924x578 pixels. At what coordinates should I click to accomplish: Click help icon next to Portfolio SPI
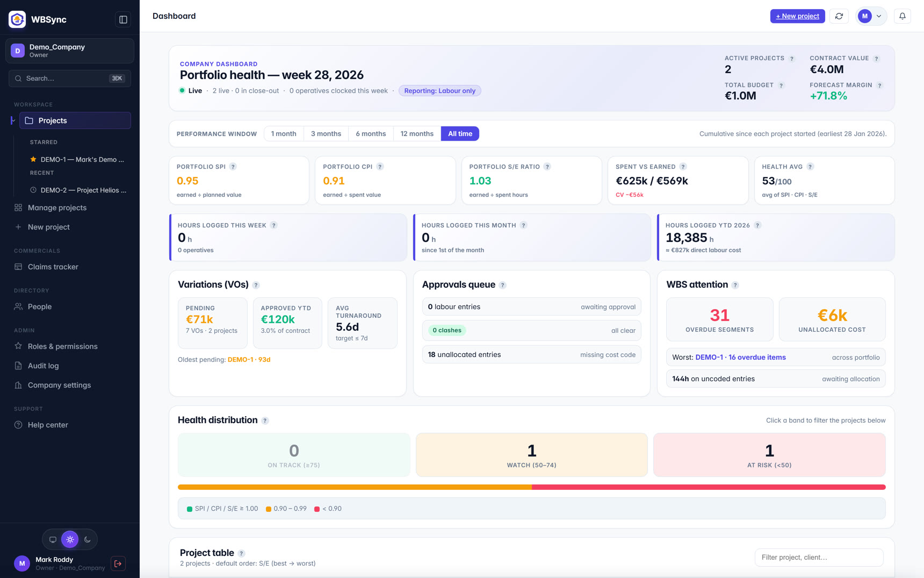pyautogui.click(x=233, y=167)
